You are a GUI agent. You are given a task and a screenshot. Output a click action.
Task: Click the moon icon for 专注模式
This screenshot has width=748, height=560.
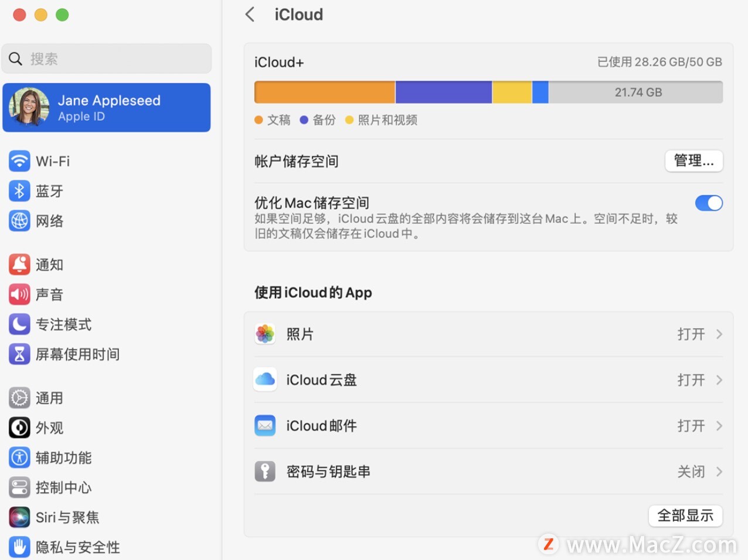[19, 324]
